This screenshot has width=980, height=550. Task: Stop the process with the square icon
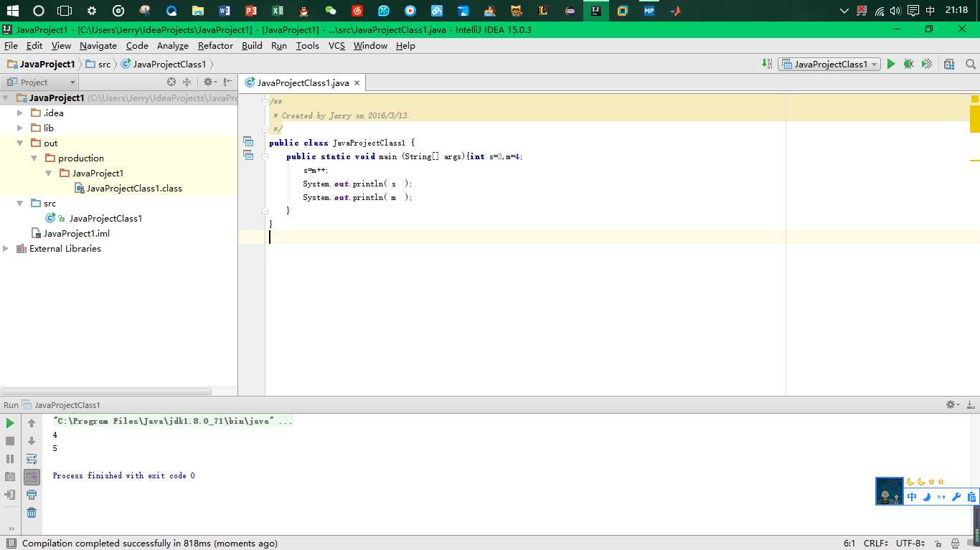[10, 441]
